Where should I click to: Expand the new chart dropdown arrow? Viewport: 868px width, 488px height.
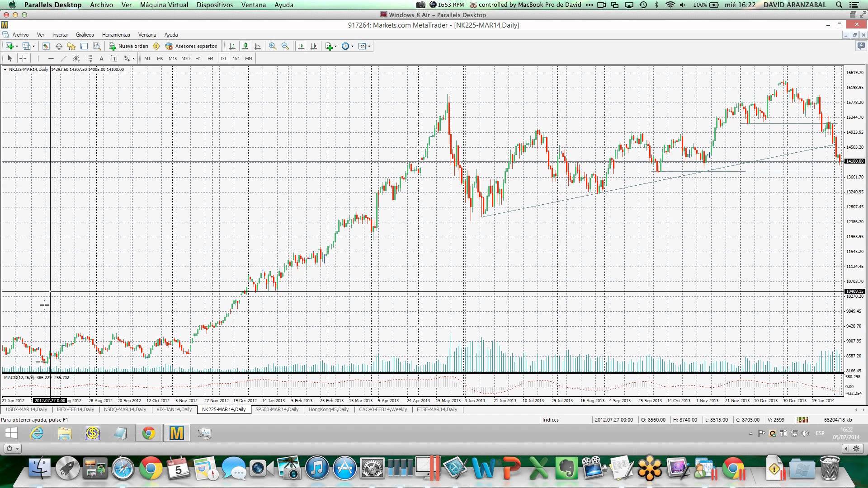(17, 47)
